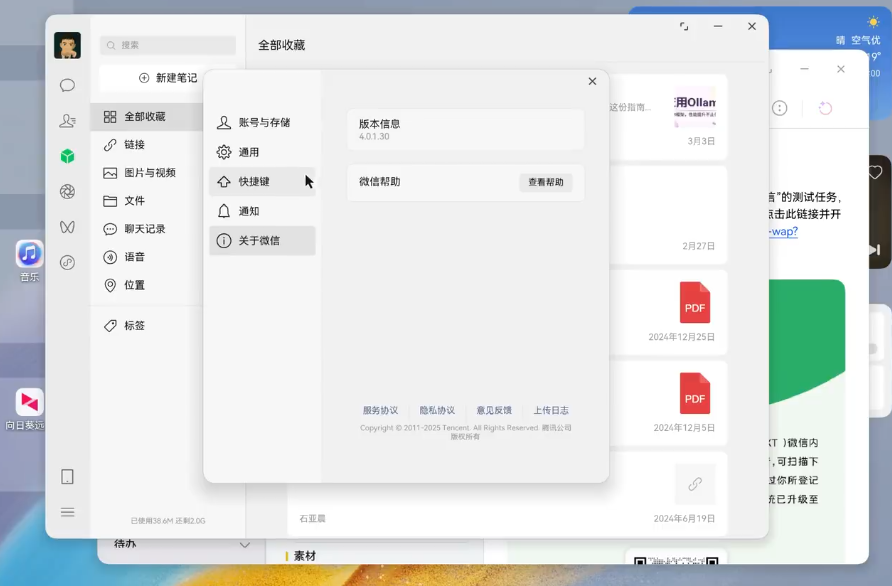Click the sidebar icon below the butterfly
The image size is (892, 586).
67,262
